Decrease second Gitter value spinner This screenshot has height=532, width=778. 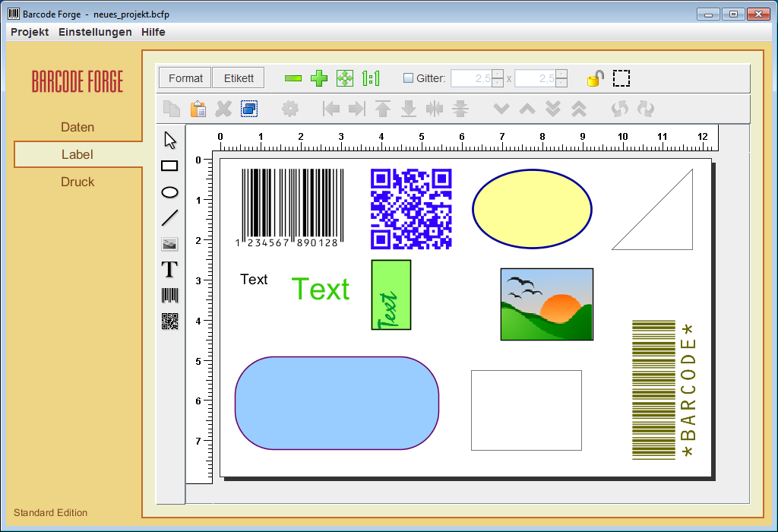pyautogui.click(x=561, y=83)
